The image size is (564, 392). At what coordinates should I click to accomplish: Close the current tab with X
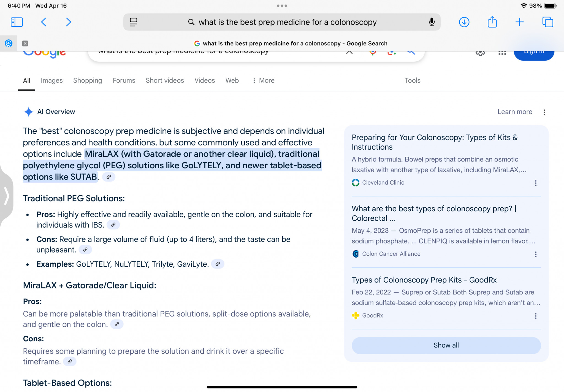pos(25,43)
